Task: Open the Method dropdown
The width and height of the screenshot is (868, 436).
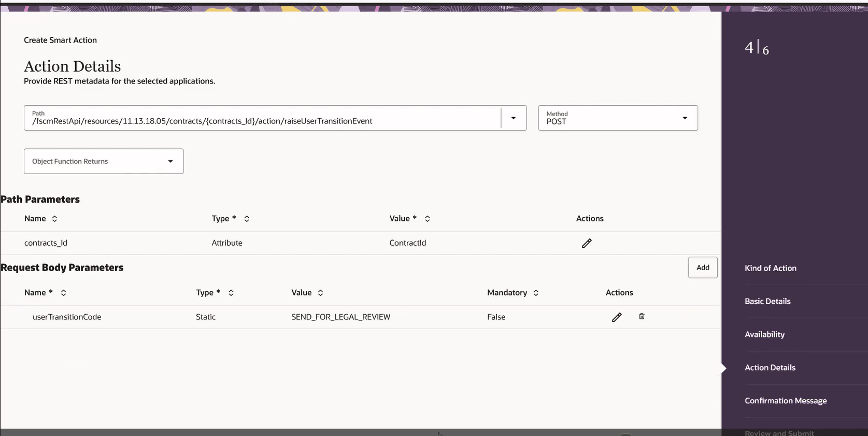Action: coord(618,118)
